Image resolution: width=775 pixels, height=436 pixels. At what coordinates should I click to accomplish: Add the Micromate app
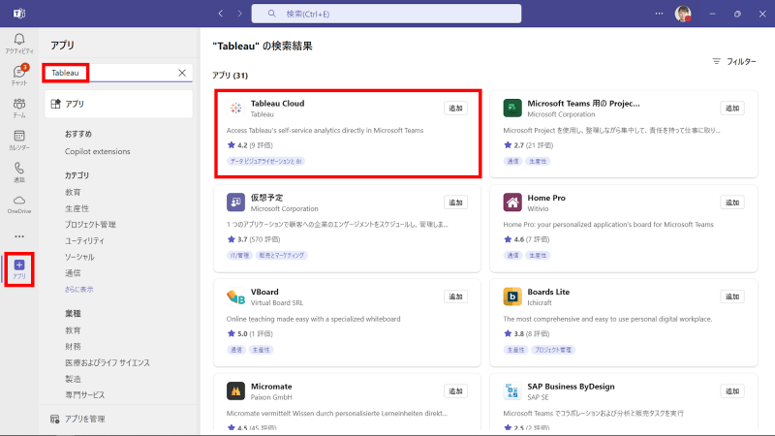click(455, 391)
